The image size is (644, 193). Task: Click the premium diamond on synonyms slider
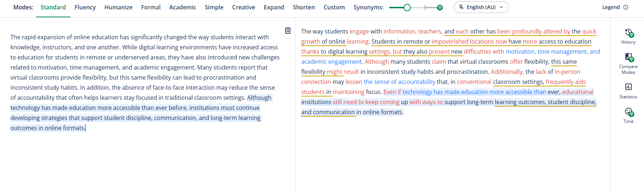click(x=440, y=8)
